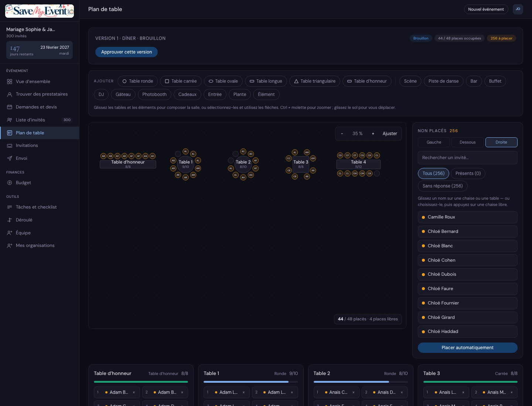Add a round table with Table ronde
The image size is (532, 406).
click(138, 81)
